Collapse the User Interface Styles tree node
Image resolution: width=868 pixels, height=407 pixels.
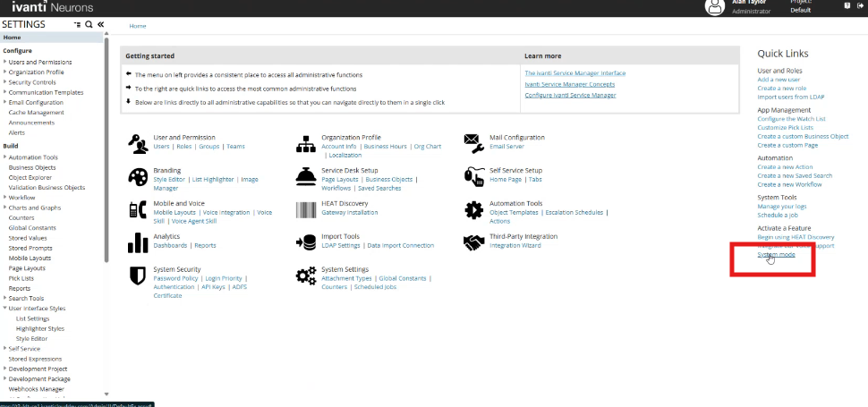click(4, 309)
